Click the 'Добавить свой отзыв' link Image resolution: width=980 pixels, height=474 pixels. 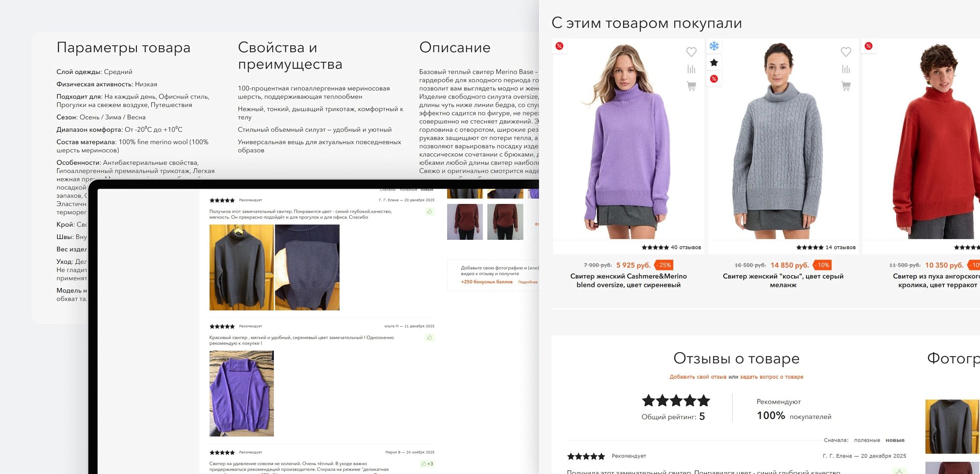(697, 377)
